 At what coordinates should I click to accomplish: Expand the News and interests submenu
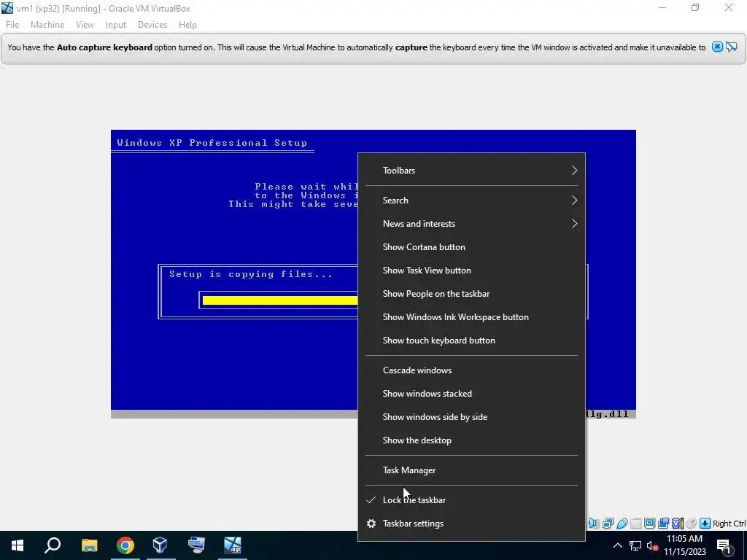(471, 223)
